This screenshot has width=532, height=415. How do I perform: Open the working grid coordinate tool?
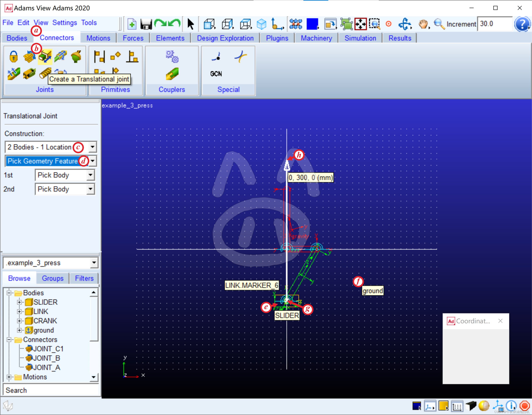tap(277, 24)
